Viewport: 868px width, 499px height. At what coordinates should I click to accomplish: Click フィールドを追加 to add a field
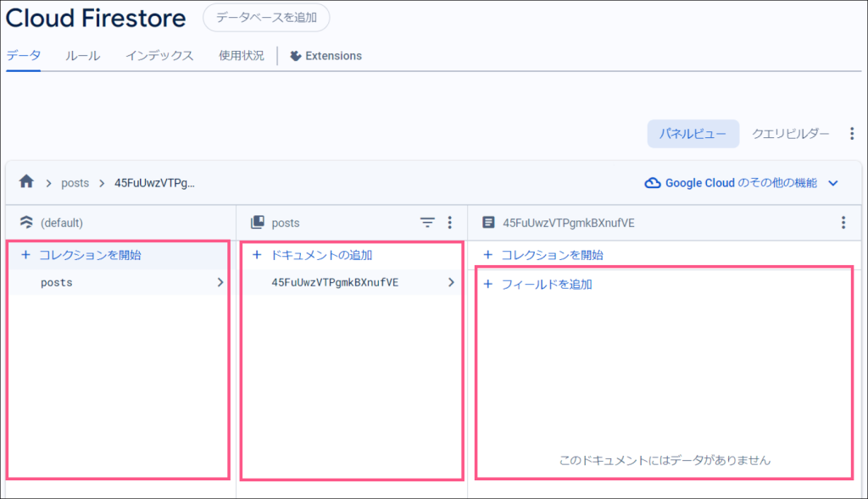click(x=547, y=285)
